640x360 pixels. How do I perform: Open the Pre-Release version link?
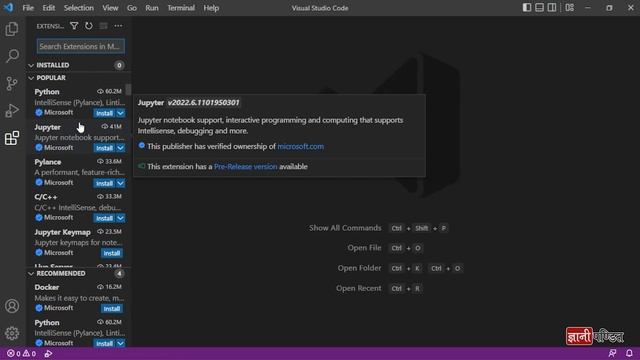click(x=245, y=167)
